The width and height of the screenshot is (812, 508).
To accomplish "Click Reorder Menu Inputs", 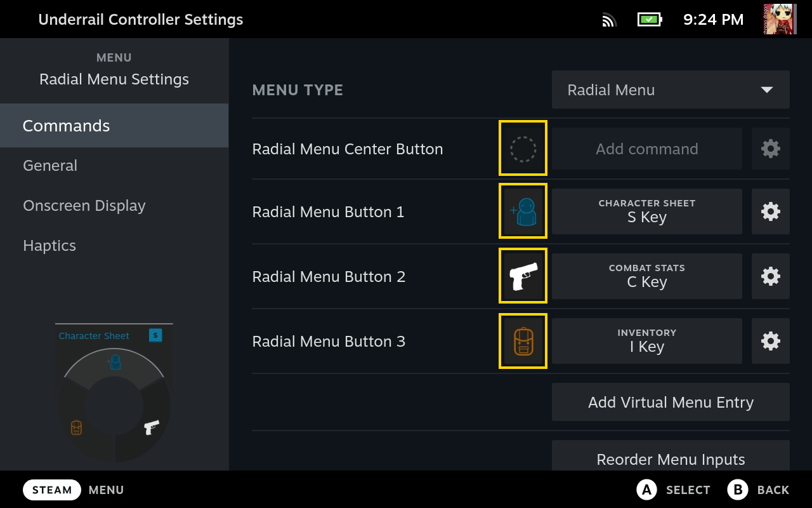I will tap(671, 456).
